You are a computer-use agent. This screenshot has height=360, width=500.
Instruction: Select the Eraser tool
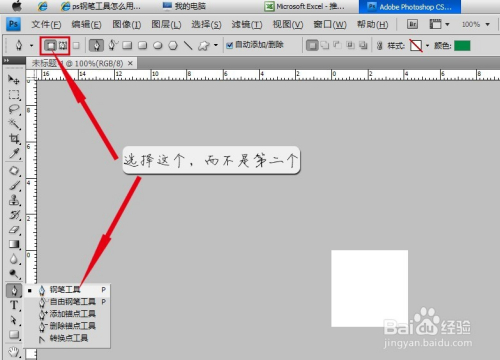(14, 230)
